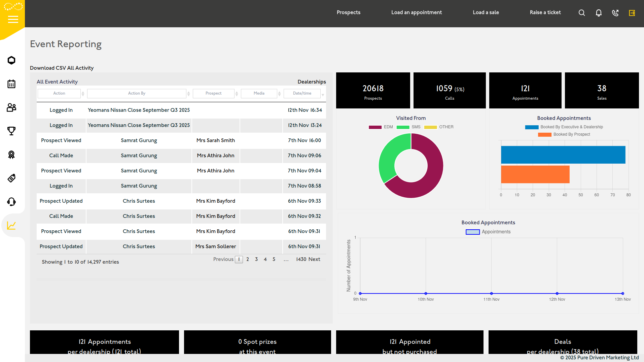Open the notifications bell
Screen dimensions: 644x362
pyautogui.click(x=599, y=12)
